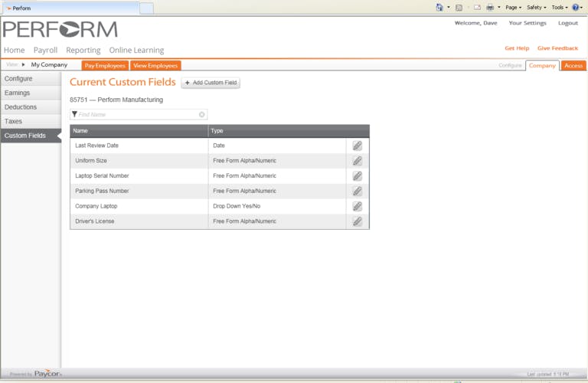Select Deductions in the sidebar
This screenshot has width=588, height=383.
pyautogui.click(x=21, y=107)
